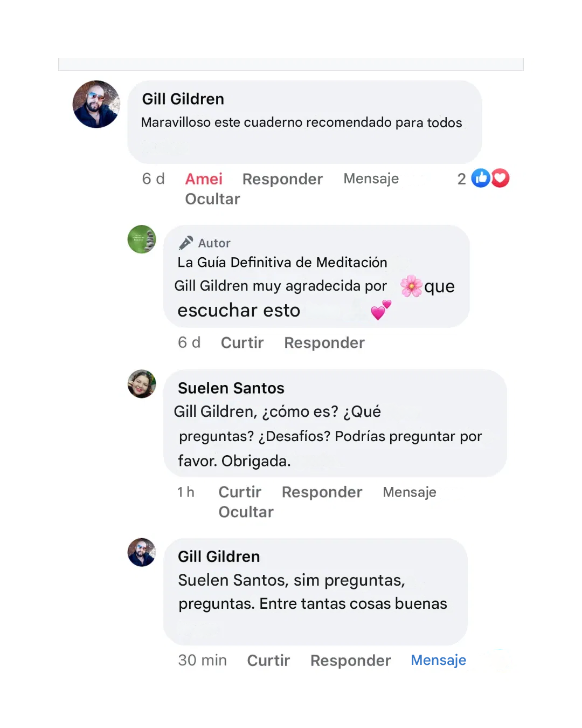Like Suelen Santos's comment with Curtir

pyautogui.click(x=240, y=492)
